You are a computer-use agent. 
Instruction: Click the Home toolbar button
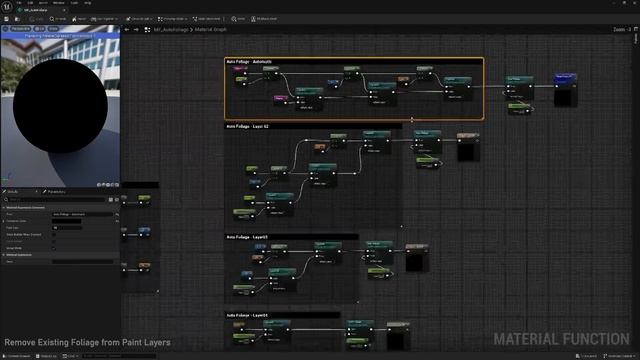(x=79, y=19)
